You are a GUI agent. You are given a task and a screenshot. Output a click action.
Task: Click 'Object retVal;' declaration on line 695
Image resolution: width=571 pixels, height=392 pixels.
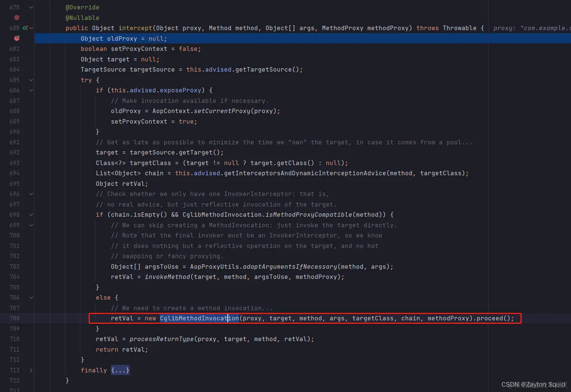click(122, 184)
